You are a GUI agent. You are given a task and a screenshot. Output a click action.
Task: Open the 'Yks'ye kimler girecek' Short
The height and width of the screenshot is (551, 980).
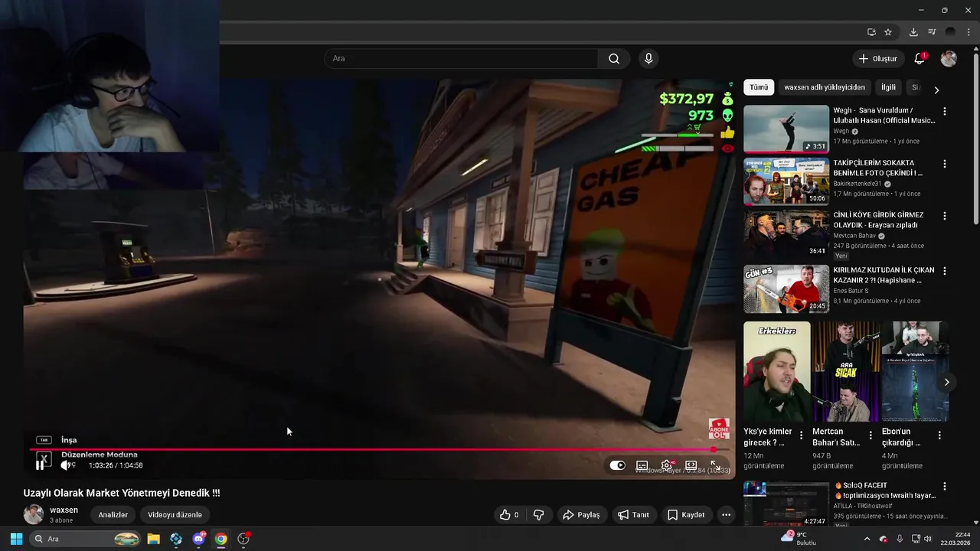(776, 371)
